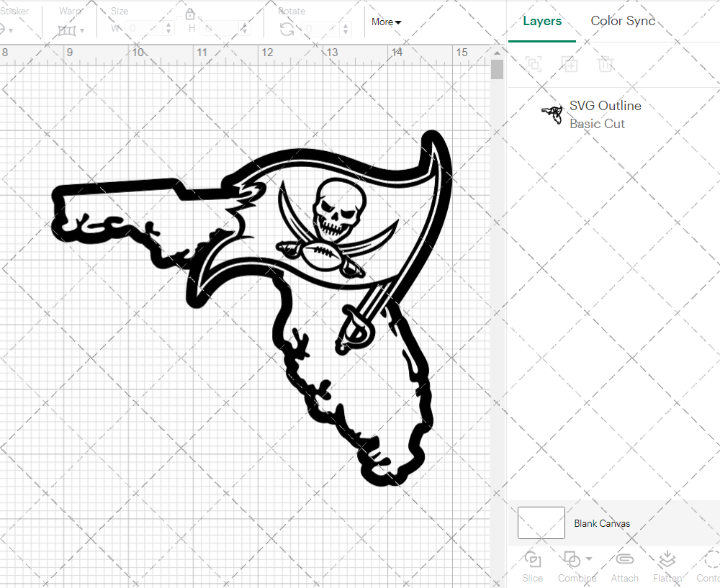The width and height of the screenshot is (720, 588).
Task: Click the Flatten icon
Action: 667,559
